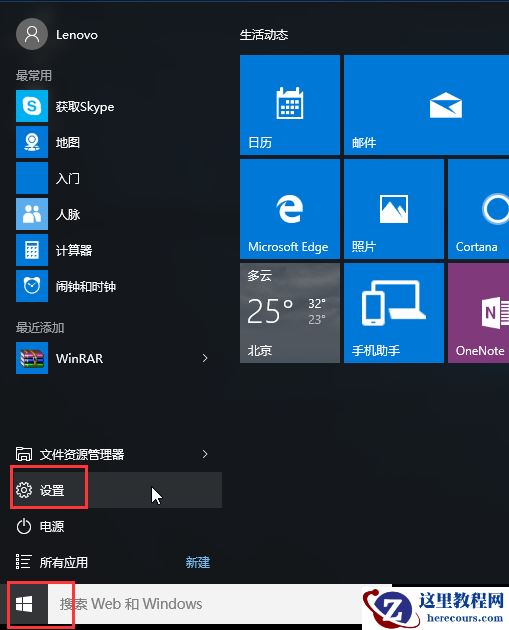509x630 pixels.
Task: Click the WinRAR books icon
Action: pyautogui.click(x=32, y=358)
